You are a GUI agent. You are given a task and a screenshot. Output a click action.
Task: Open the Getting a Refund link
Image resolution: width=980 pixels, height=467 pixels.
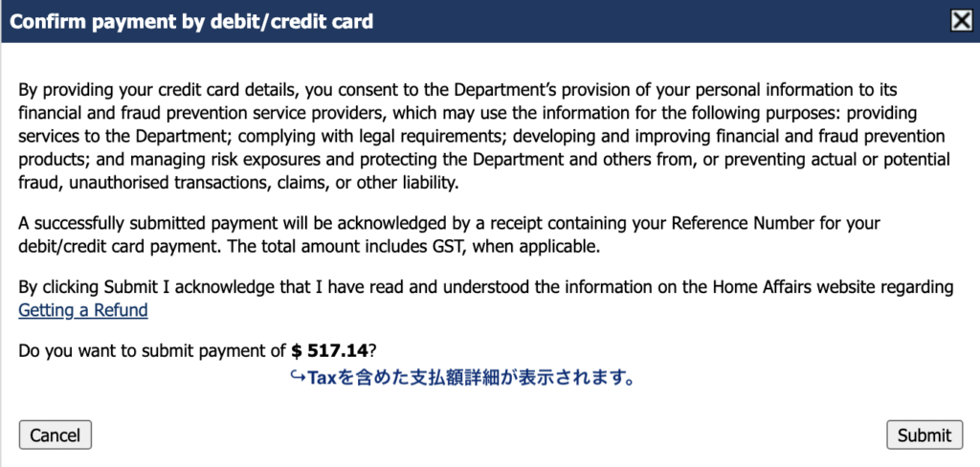(83, 310)
